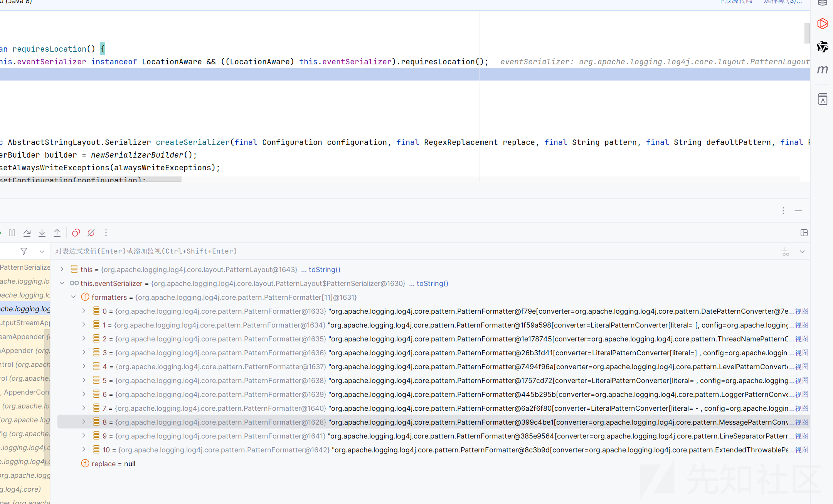
Task: Click requiresLocation method declaration in editor
Action: [49, 49]
